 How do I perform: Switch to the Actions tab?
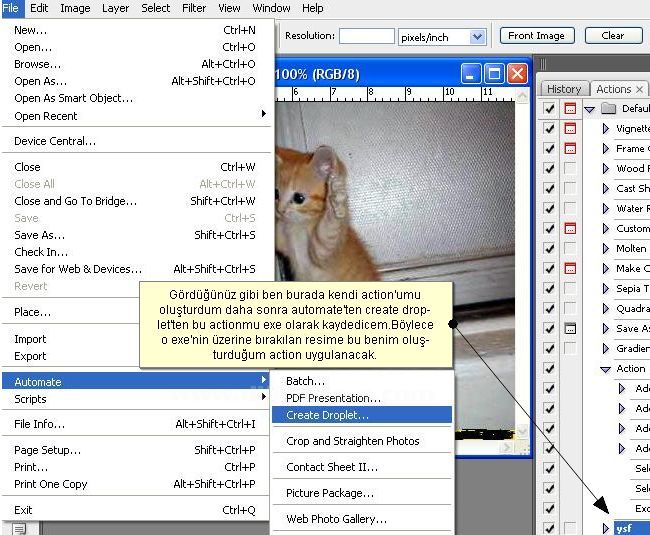[x=614, y=89]
